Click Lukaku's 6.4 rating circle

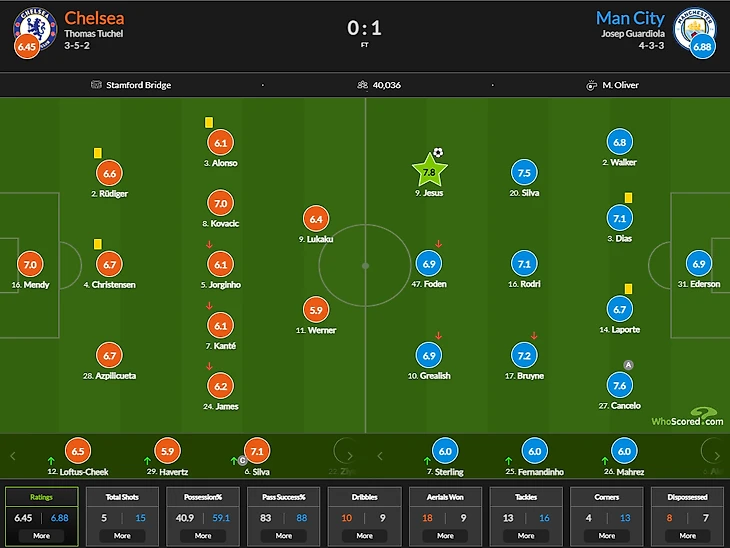[316, 219]
